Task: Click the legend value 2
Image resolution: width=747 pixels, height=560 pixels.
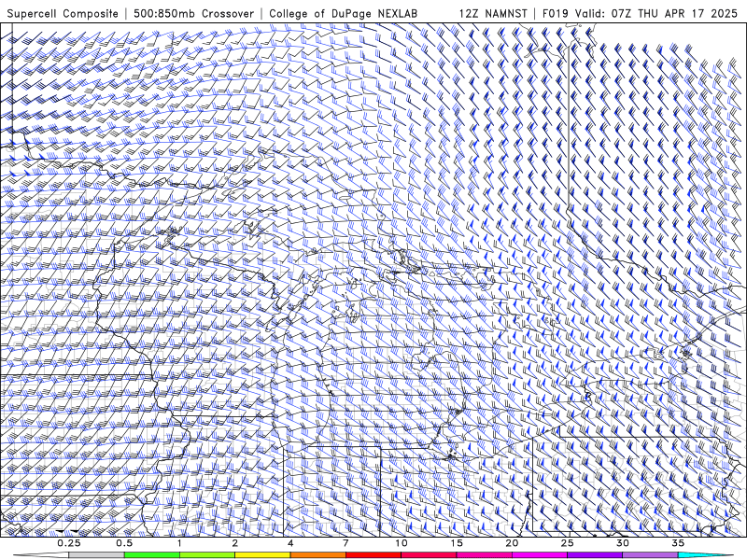Action: coord(235,543)
